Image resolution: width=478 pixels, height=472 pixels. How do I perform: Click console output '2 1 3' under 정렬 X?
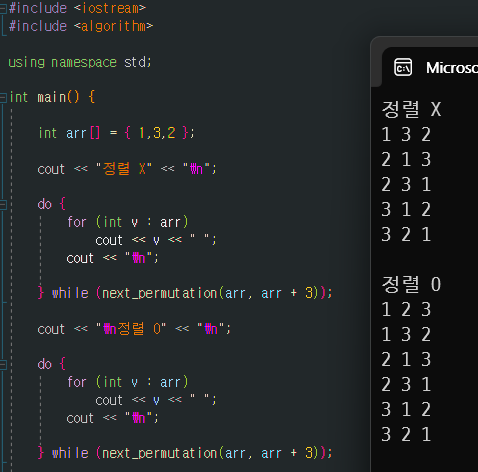(406, 159)
